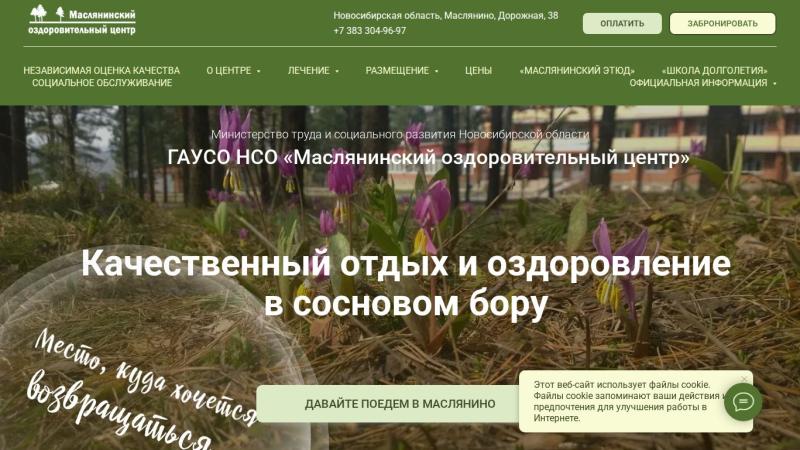The width and height of the screenshot is (800, 450).
Task: Click address text Новосибирская область, Маслянино, Дорожная, 38
Action: click(x=446, y=16)
